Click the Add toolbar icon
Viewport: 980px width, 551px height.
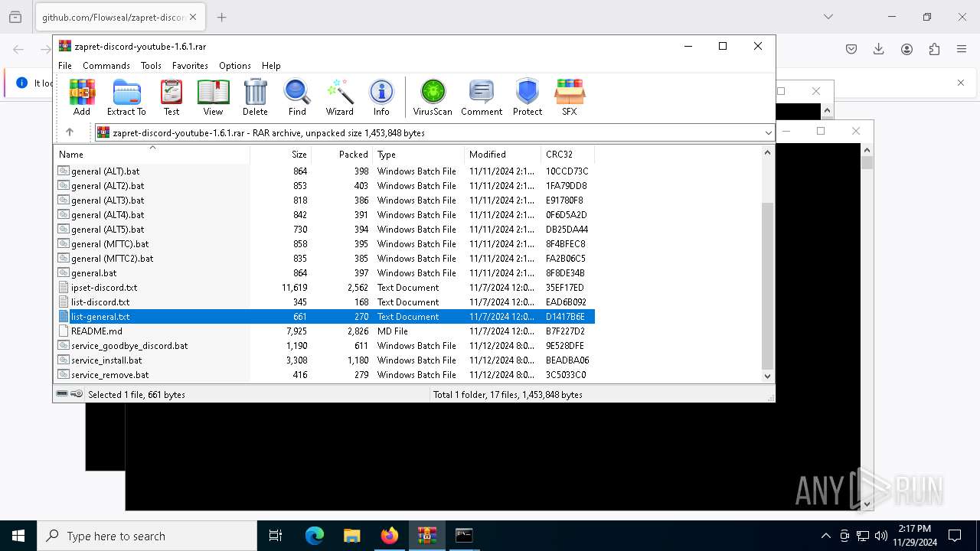point(82,97)
